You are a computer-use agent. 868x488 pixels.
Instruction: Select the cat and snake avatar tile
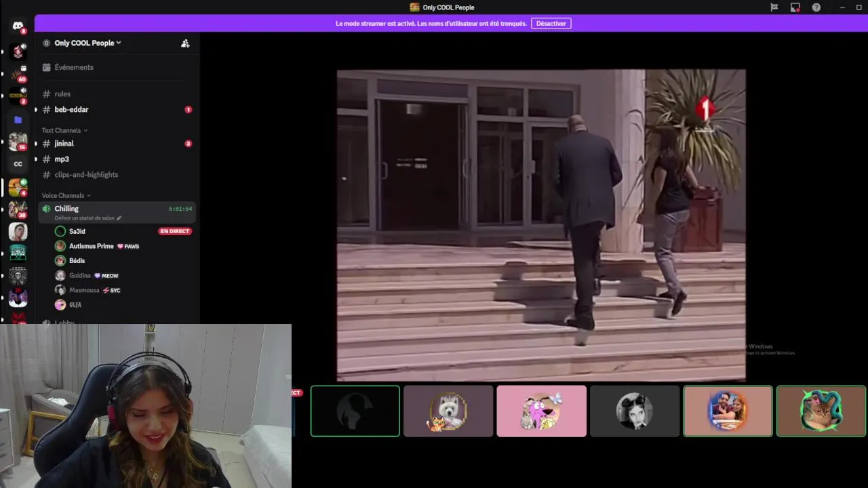[821, 411]
